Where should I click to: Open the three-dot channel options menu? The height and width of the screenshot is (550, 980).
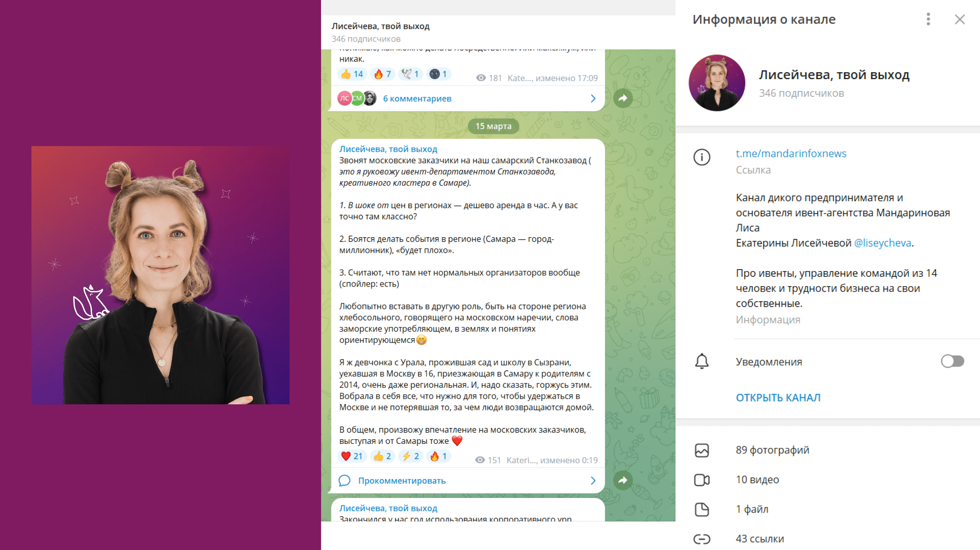[928, 19]
